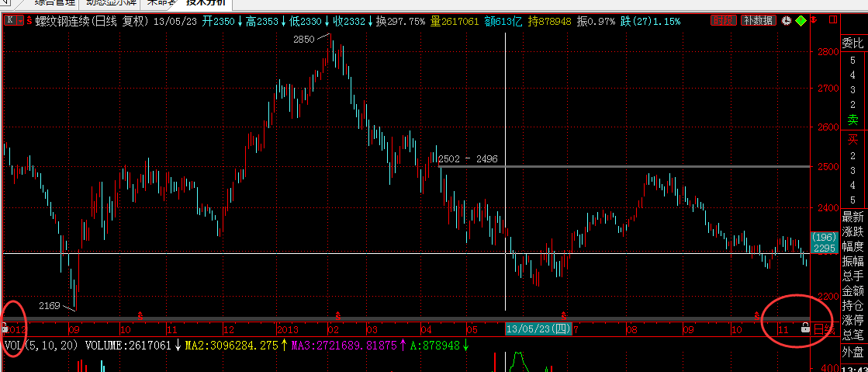Viewport: 868px width, 372px height.
Task: Click the 金额 row label
Action: pos(853,290)
